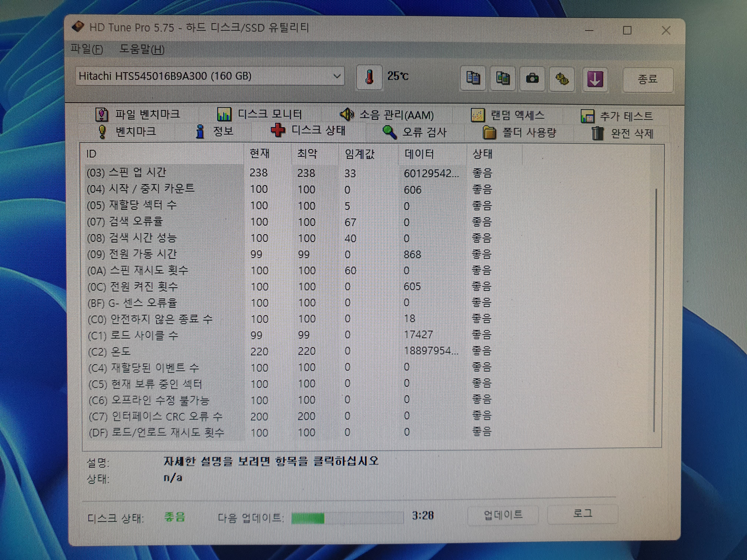Image resolution: width=747 pixels, height=560 pixels.
Task: Switch to the 랜덤 엑세스 tab
Action: pyautogui.click(x=508, y=116)
